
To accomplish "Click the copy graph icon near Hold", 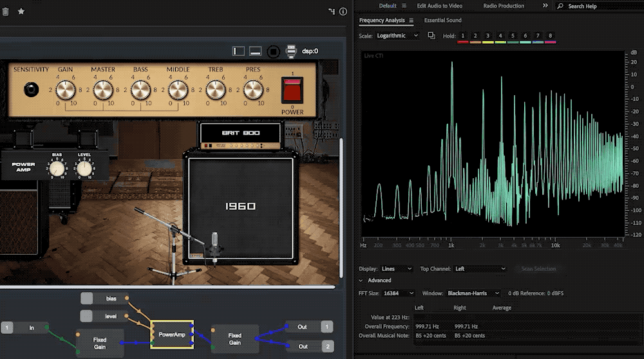I will point(431,35).
